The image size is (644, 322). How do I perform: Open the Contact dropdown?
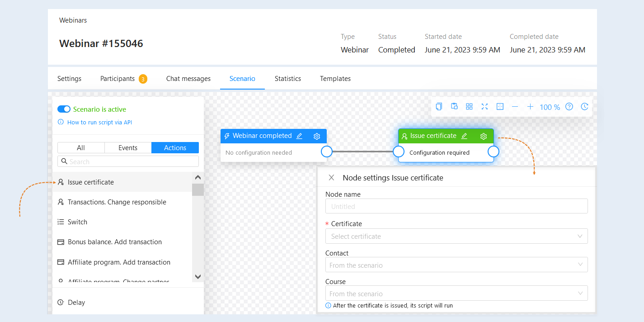tap(456, 265)
